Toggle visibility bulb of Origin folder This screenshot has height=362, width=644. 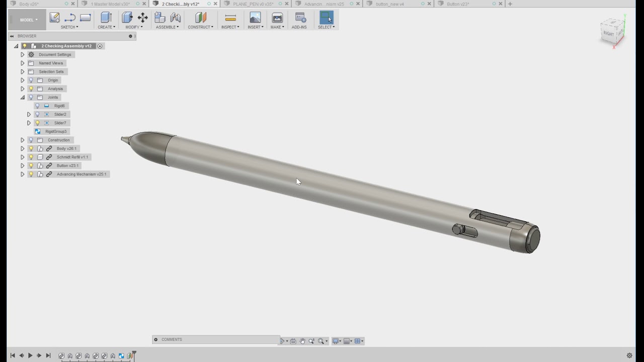(x=31, y=80)
